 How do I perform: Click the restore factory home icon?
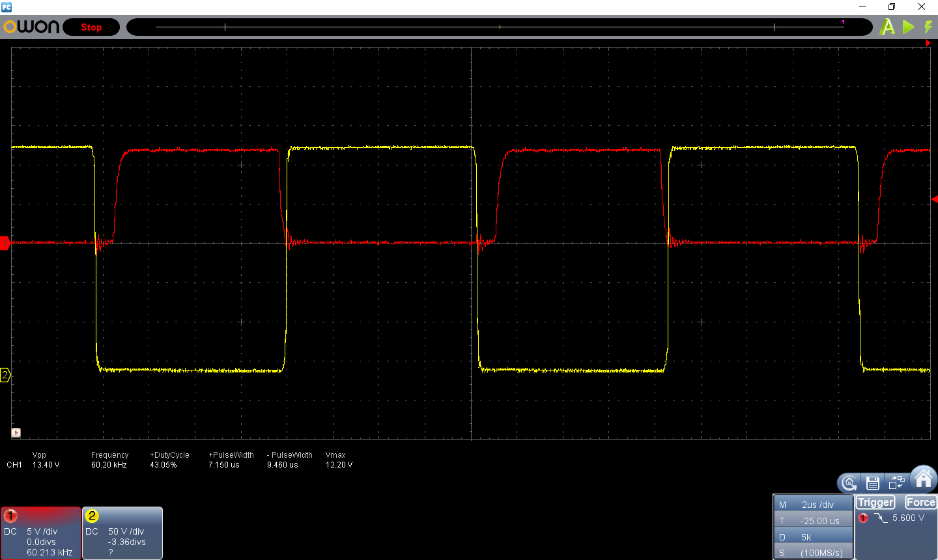[x=849, y=483]
